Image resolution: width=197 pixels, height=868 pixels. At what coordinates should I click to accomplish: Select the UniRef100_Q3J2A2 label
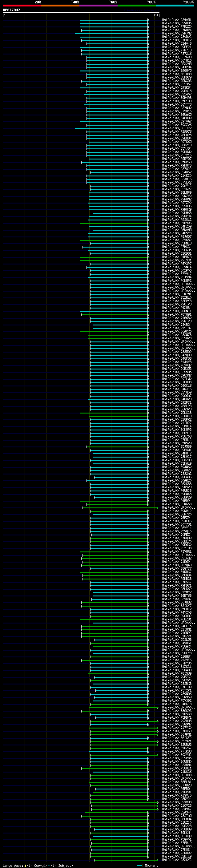pyautogui.click(x=177, y=474)
